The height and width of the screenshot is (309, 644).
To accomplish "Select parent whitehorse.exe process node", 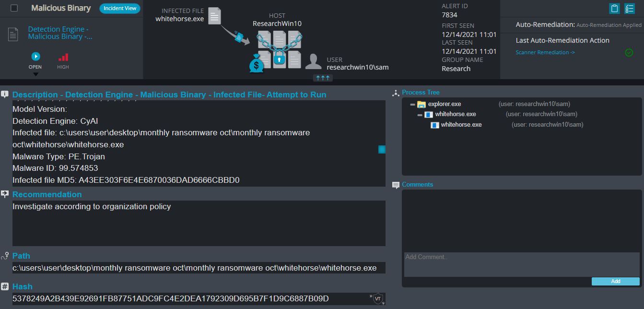I will pos(456,114).
